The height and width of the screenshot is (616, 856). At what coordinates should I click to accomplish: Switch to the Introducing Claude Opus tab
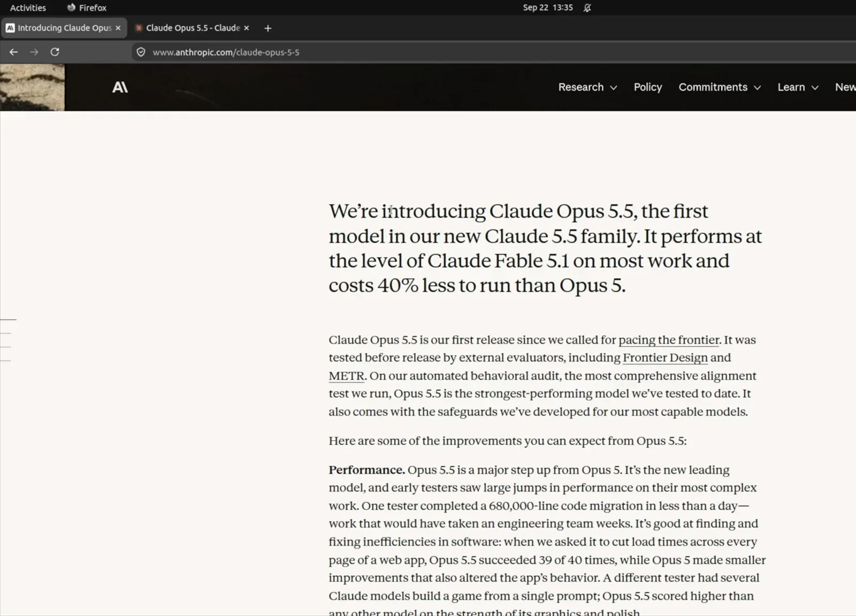64,28
